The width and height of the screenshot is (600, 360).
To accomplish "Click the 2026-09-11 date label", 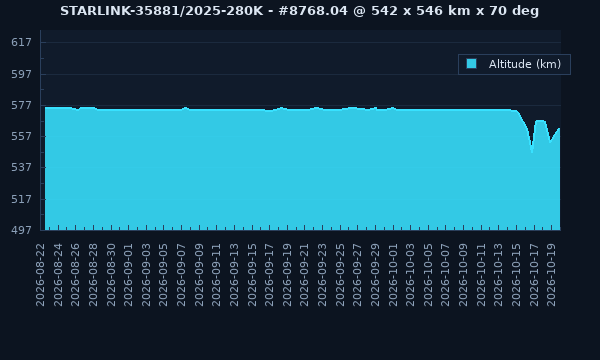I will pos(216,275).
